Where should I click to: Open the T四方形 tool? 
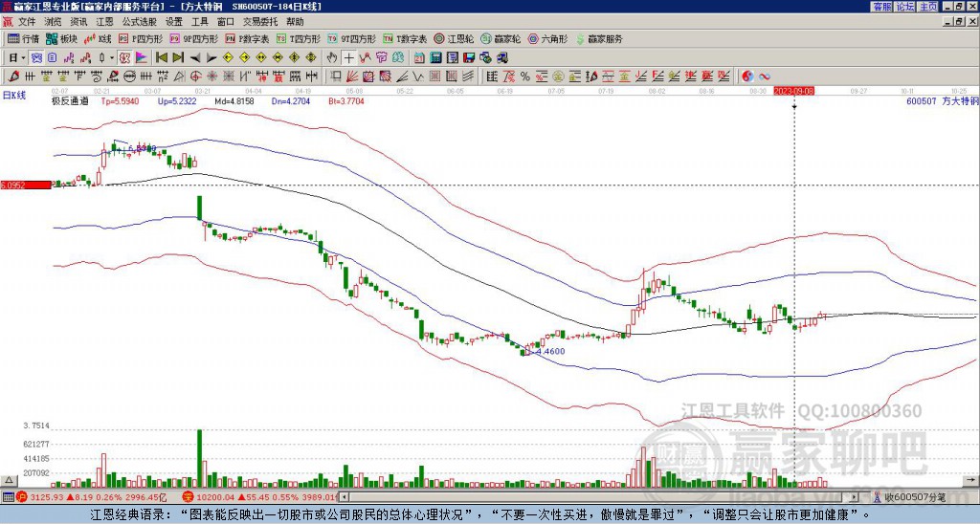click(299, 38)
